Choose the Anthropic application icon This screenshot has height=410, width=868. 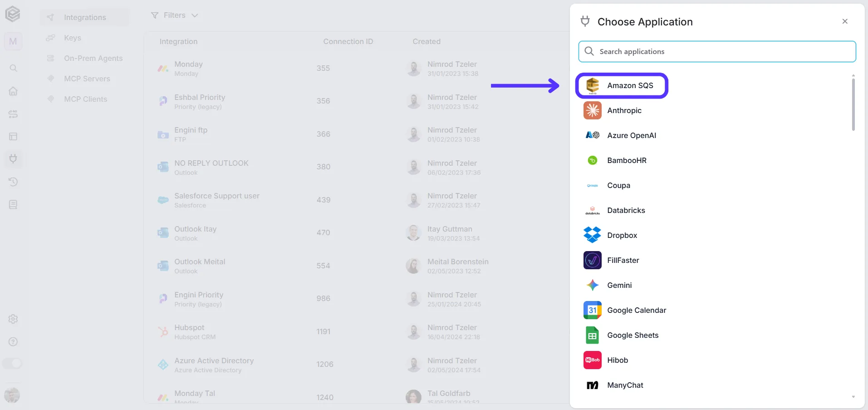coord(592,110)
